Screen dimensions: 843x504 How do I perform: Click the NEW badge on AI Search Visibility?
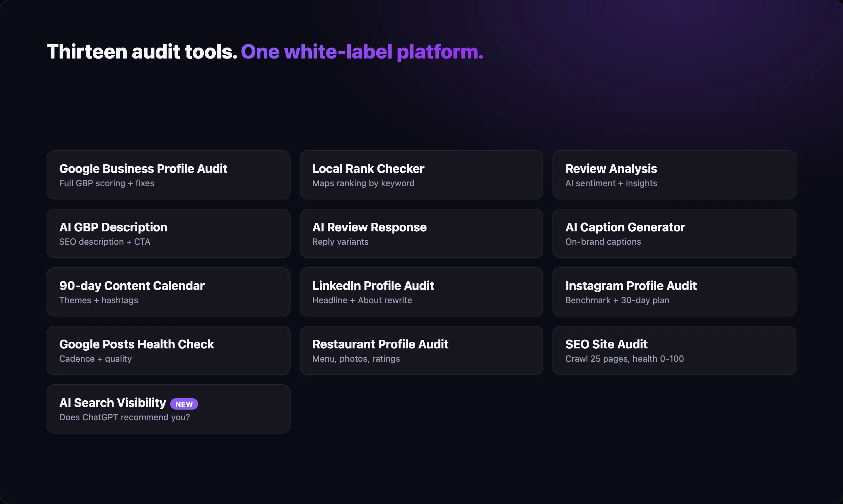pos(184,404)
